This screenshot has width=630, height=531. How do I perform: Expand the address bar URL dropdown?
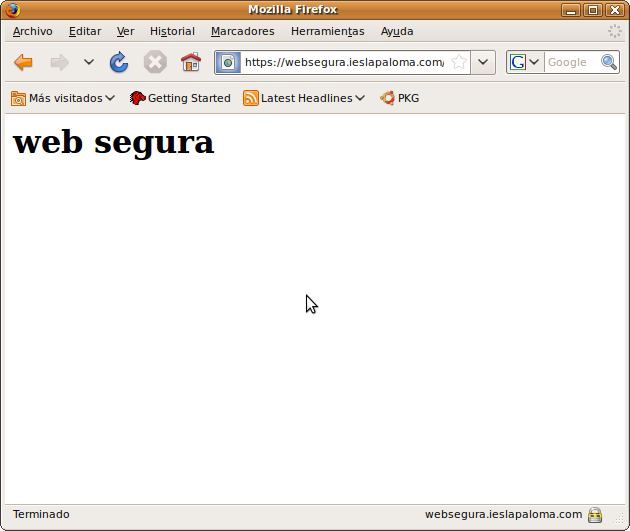click(x=484, y=62)
